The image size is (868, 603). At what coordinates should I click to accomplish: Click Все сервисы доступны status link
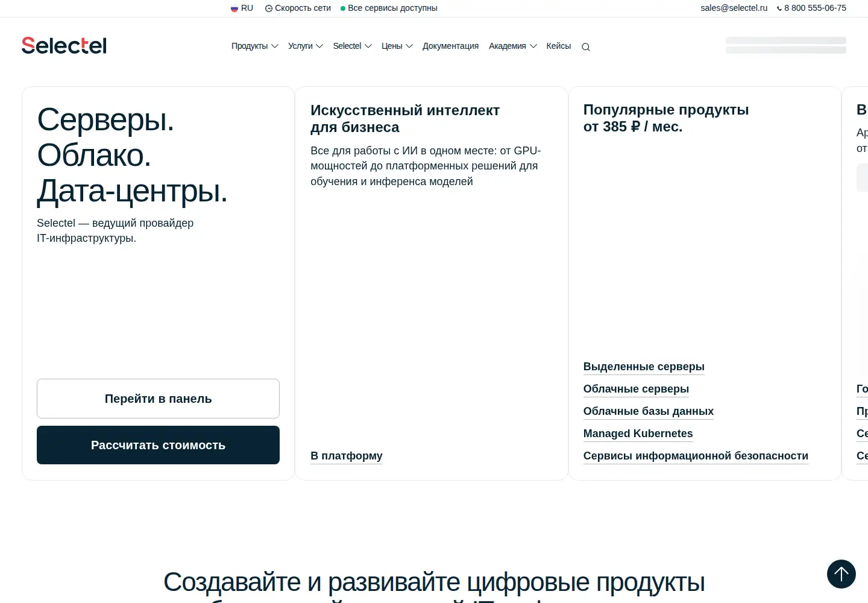click(x=389, y=8)
